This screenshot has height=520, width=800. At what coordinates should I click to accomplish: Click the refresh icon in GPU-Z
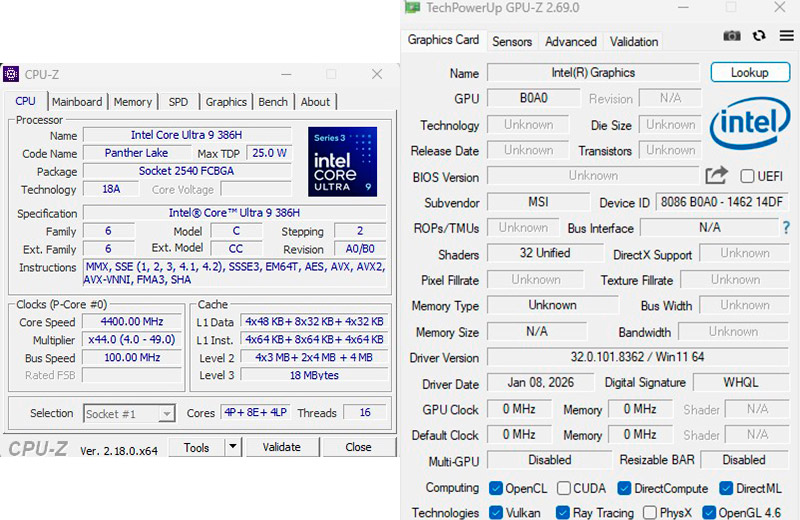(759, 36)
